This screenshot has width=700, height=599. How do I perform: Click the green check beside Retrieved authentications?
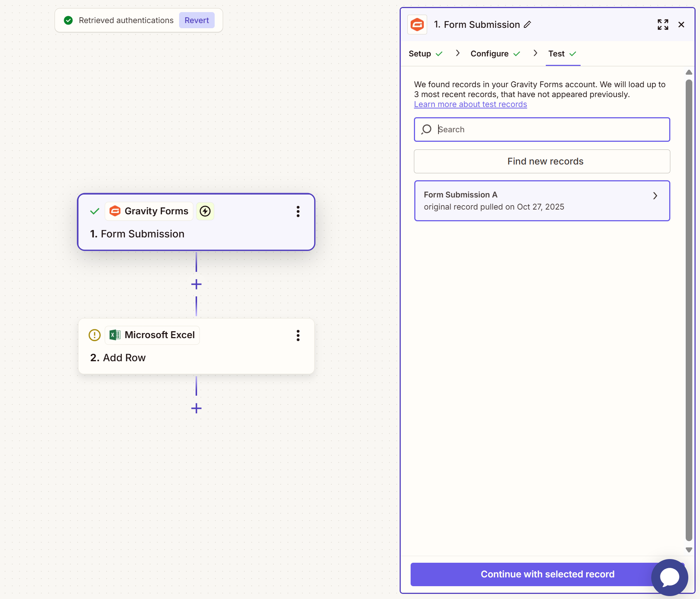tap(68, 20)
